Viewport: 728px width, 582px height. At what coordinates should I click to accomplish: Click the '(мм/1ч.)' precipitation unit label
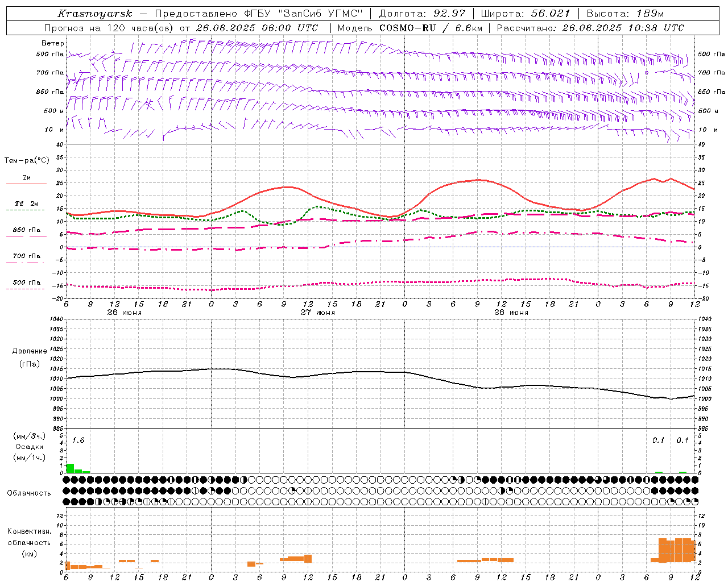[x=29, y=458]
